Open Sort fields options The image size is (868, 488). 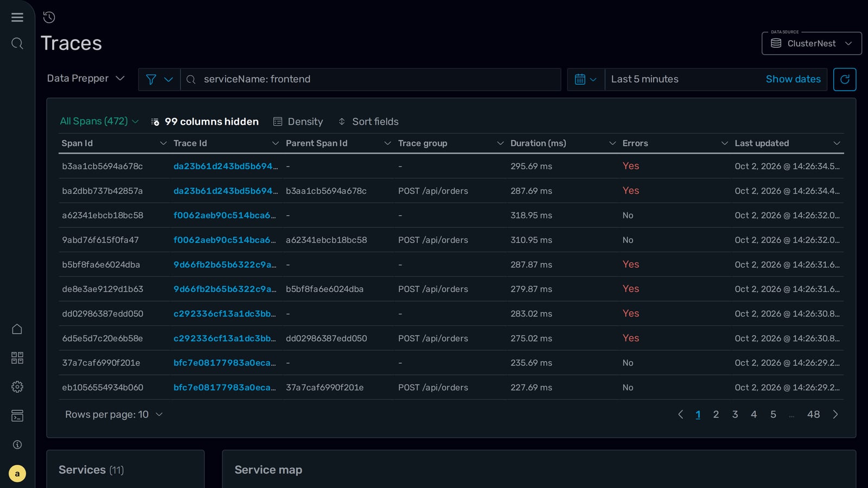368,121
